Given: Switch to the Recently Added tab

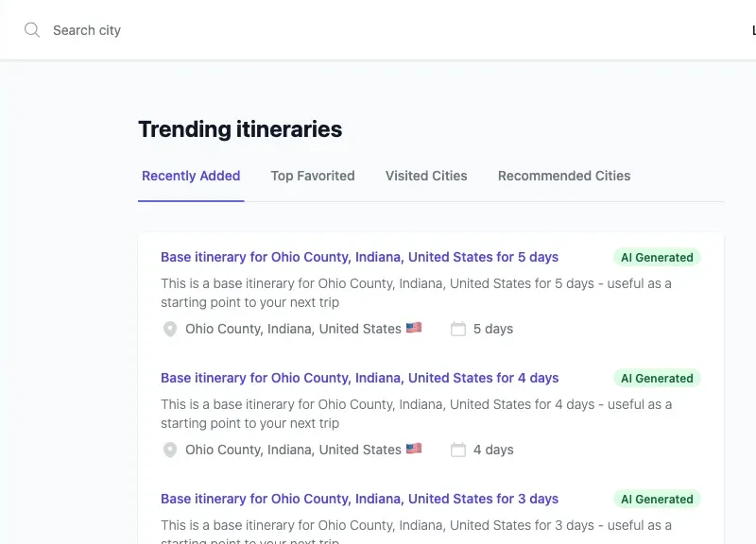Looking at the screenshot, I should (x=191, y=176).
